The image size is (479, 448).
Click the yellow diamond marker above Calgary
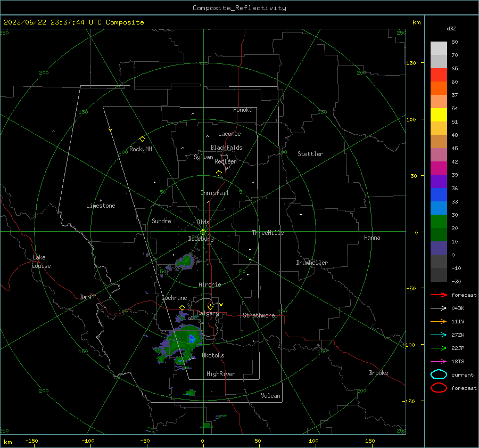pos(210,307)
